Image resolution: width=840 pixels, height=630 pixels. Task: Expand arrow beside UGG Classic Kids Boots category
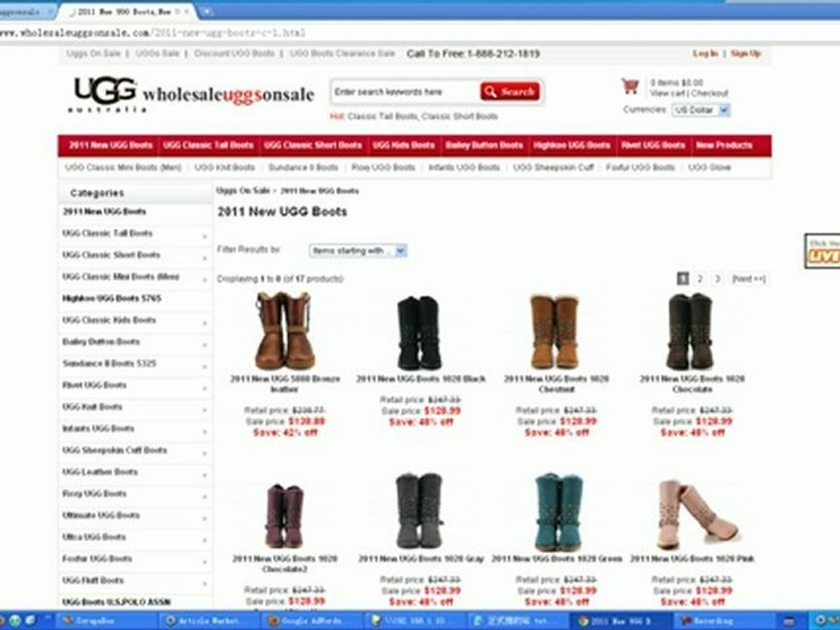205,323
